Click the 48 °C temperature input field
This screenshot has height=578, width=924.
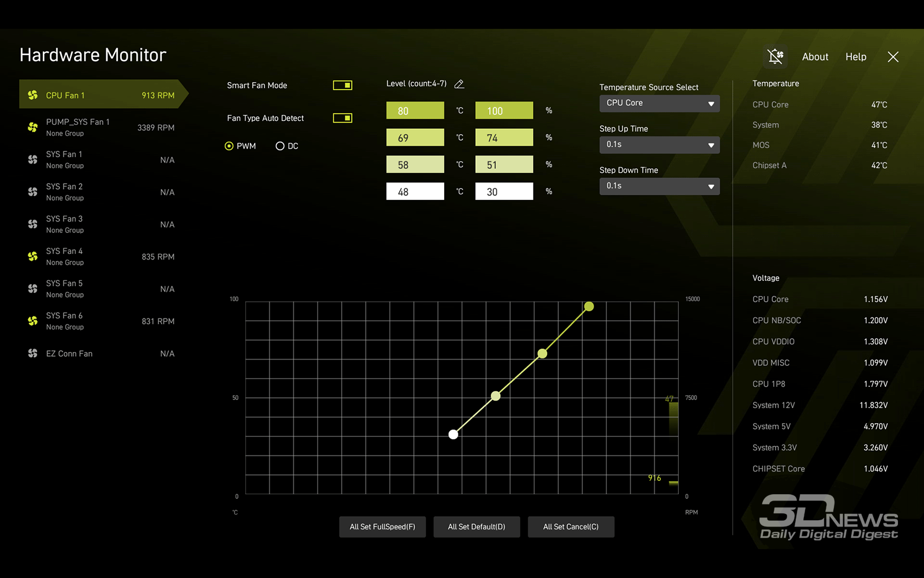click(x=415, y=191)
